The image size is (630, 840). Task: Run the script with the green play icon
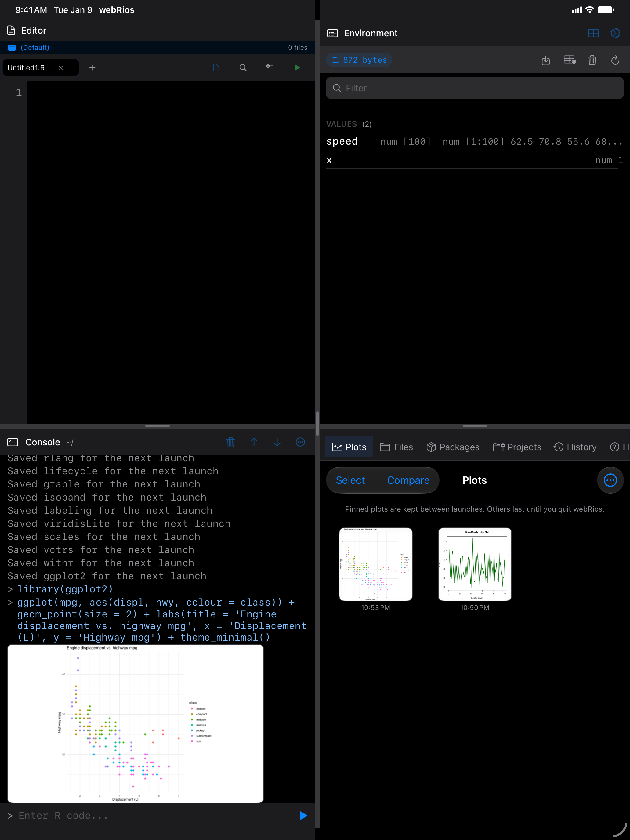tap(297, 67)
